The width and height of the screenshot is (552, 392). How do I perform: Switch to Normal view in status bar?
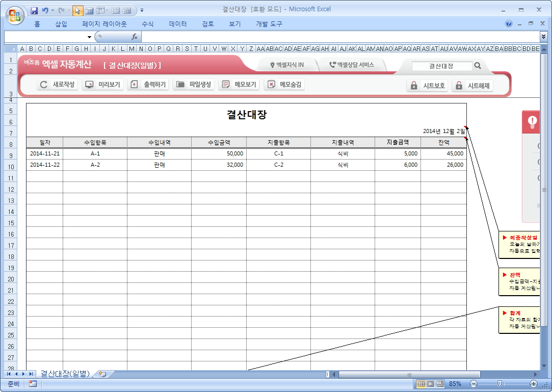[421, 384]
